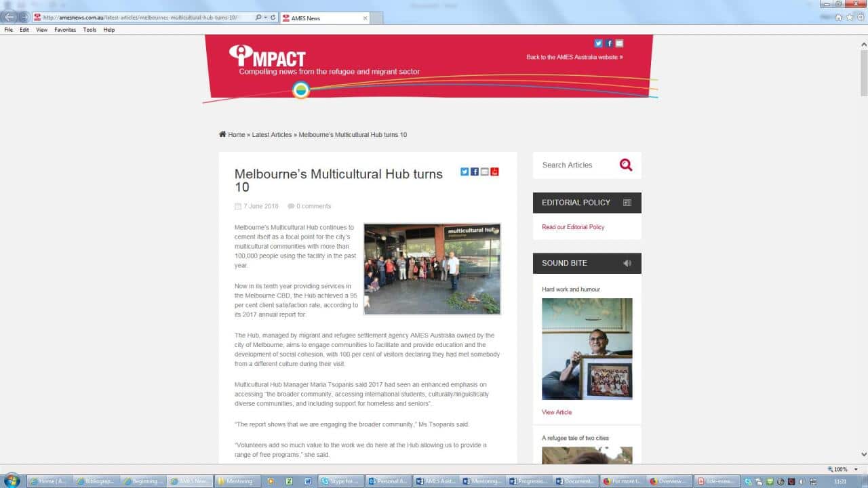This screenshot has height=488, width=868.
Task: Click the scrollbar up arrow
Action: [863, 44]
